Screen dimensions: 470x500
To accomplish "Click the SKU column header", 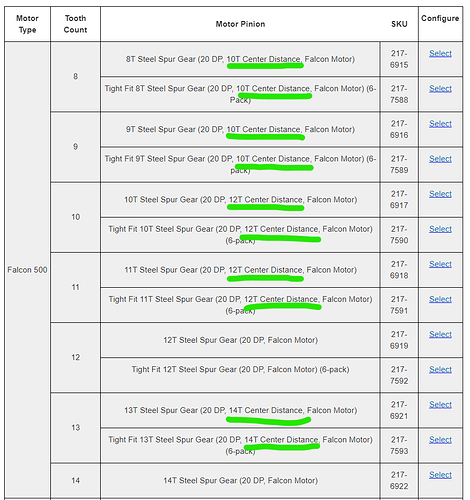I will point(399,24).
